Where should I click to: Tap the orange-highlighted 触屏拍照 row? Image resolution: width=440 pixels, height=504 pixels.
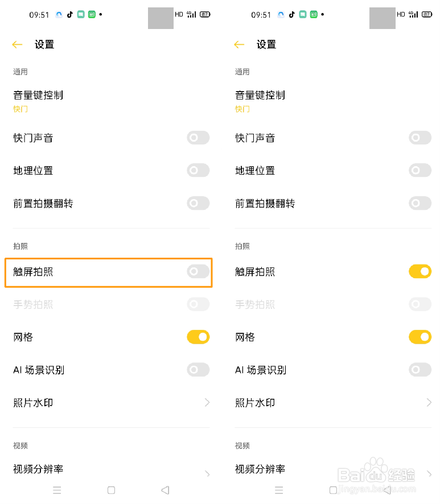(108, 272)
